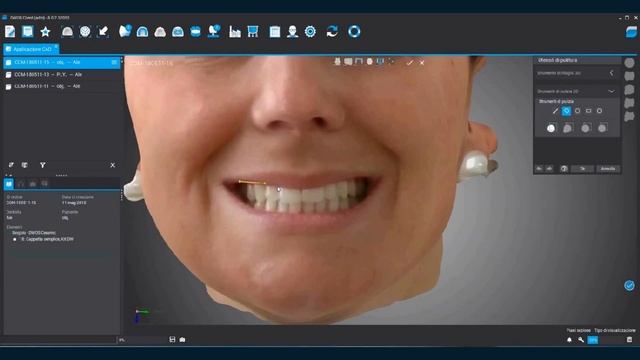Click the star favorites icon
640x360 pixels.
45,31
